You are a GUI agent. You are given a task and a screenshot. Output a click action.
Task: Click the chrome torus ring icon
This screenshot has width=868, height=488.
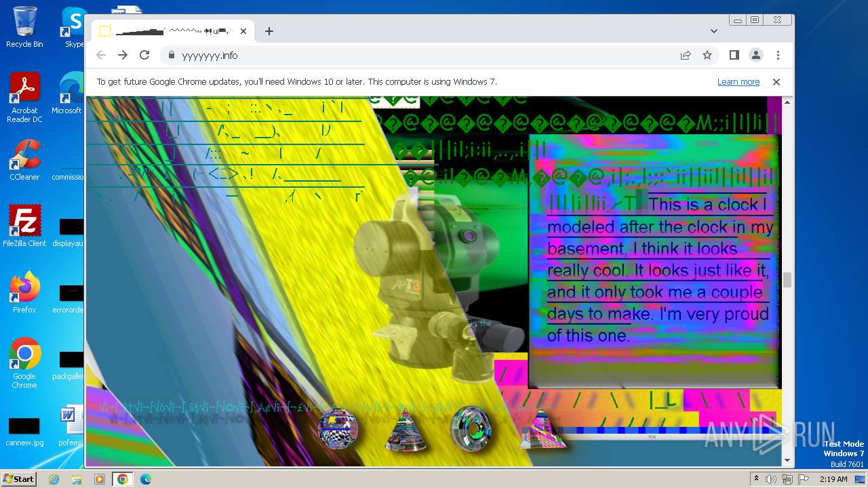471,428
